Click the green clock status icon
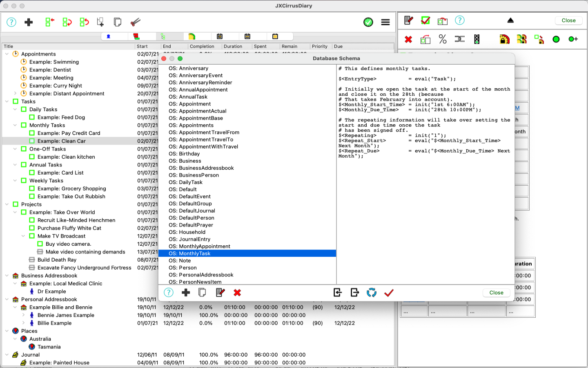This screenshot has width=588, height=368. [x=368, y=22]
